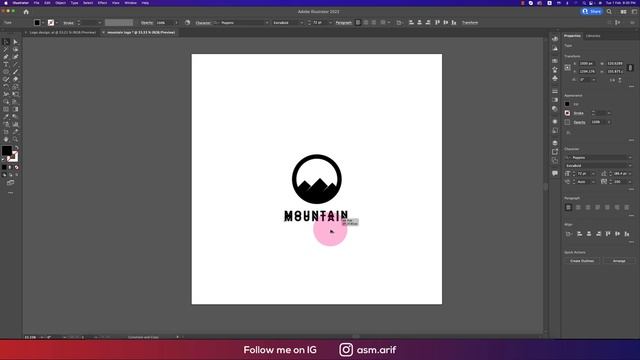Open zoom level dropdown in status bar

click(x=42, y=337)
